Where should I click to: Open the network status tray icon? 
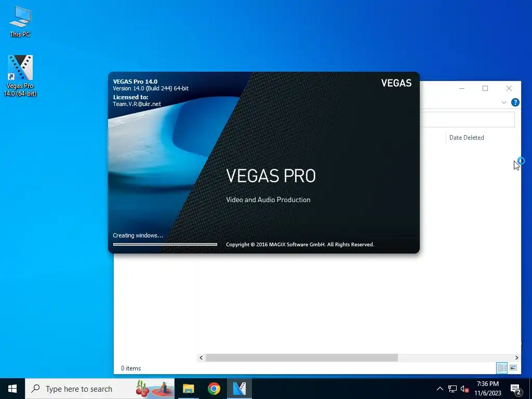pyautogui.click(x=453, y=389)
